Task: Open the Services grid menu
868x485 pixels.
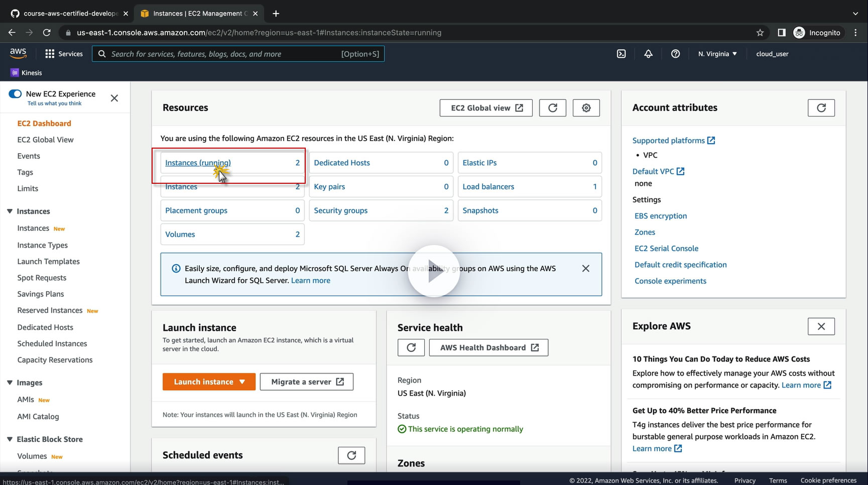Action: tap(64, 54)
